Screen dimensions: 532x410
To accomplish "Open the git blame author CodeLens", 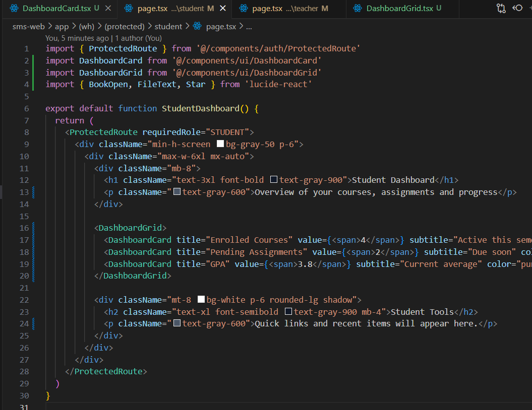I will click(103, 38).
